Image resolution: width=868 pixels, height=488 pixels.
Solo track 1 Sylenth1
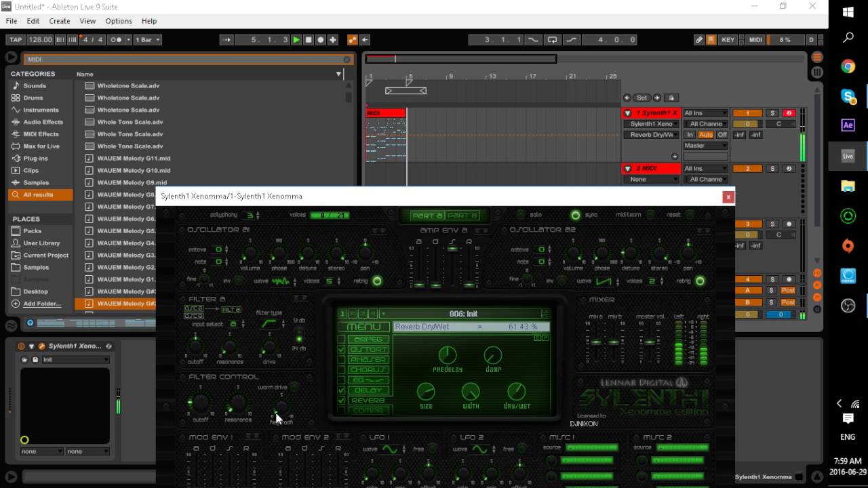pyautogui.click(x=772, y=113)
